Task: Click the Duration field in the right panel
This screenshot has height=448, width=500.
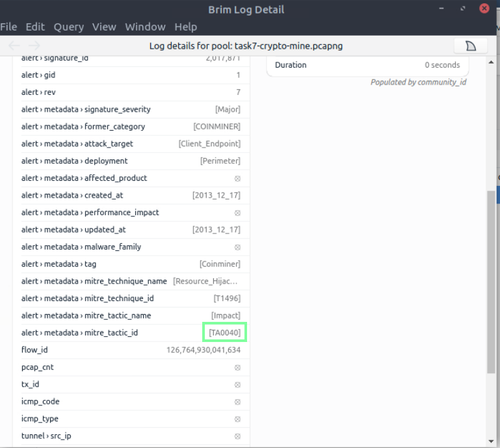Action: tap(367, 65)
